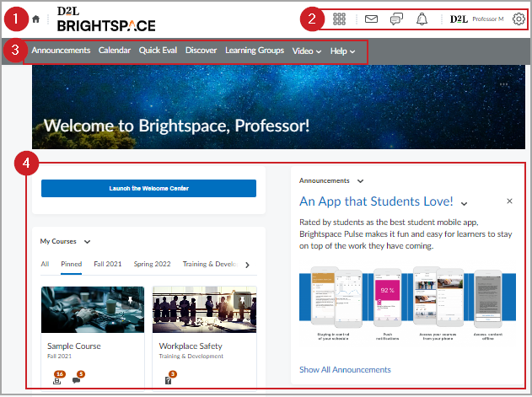Select the All courses tab
The width and height of the screenshot is (532, 397).
pos(45,264)
